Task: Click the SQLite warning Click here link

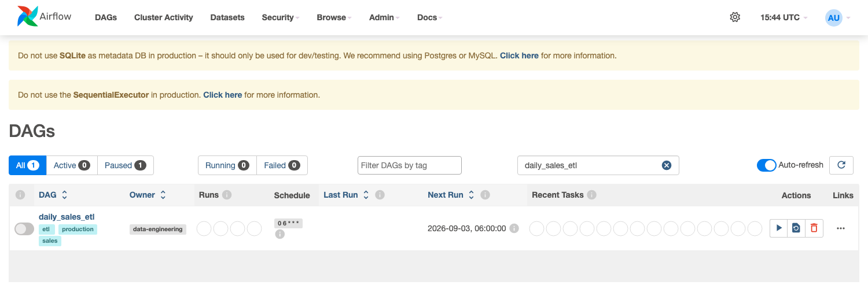Action: (x=519, y=55)
